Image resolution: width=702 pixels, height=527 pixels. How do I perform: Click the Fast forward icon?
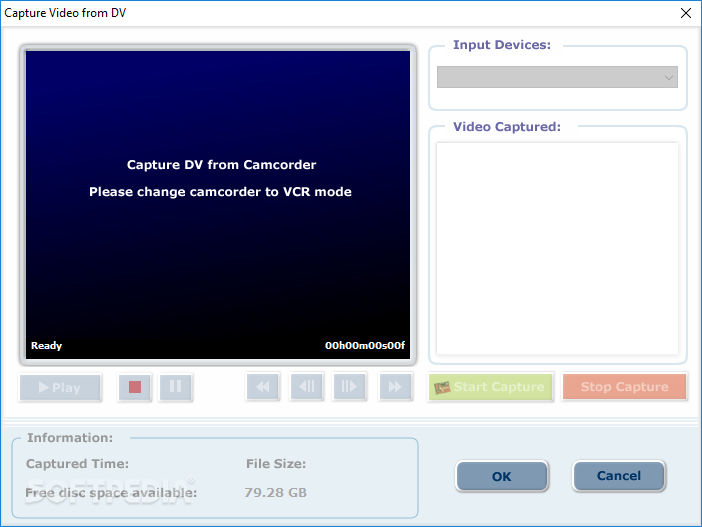point(395,387)
